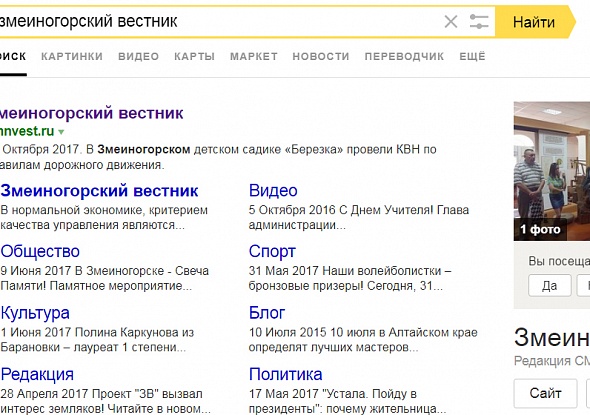Switch to the Видео tab
Image resolution: width=590 pixels, height=415 pixels.
pos(138,56)
